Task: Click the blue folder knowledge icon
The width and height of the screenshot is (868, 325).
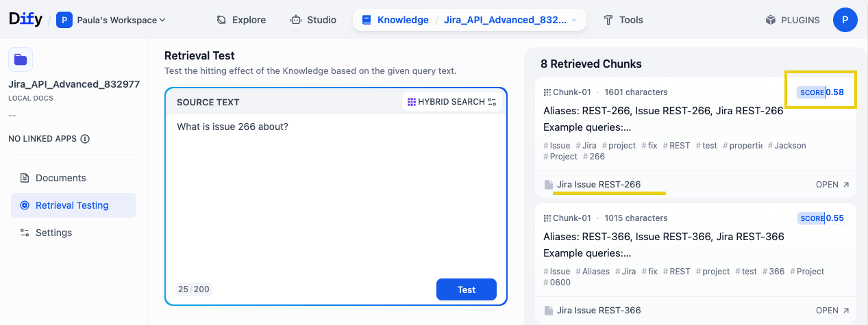Action: click(21, 60)
